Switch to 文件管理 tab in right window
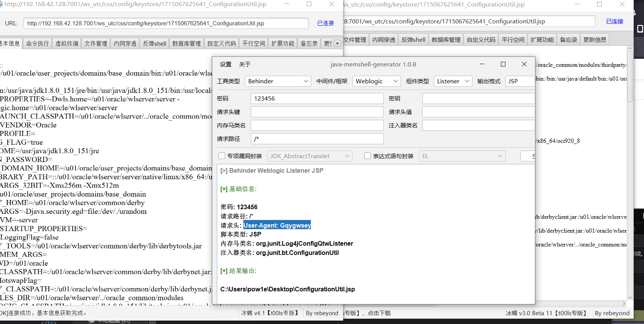 (355, 40)
